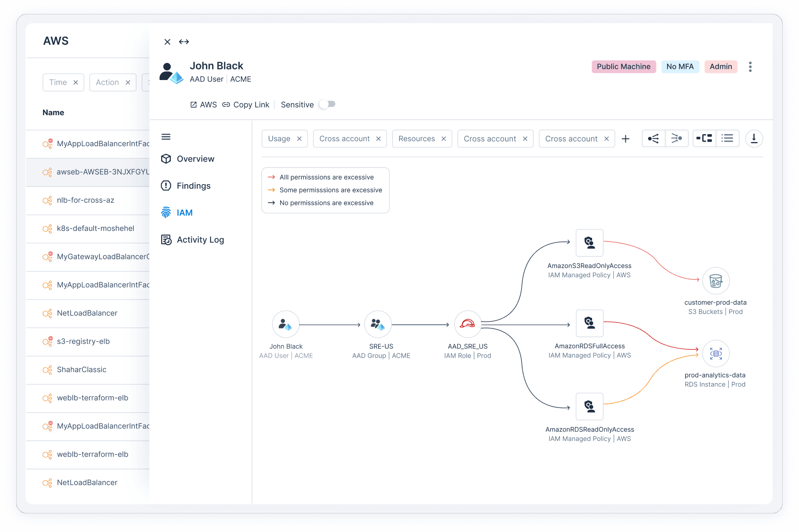Image resolution: width=799 pixels, height=532 pixels.
Task: Add a new filter with the plus icon
Action: pyautogui.click(x=625, y=139)
